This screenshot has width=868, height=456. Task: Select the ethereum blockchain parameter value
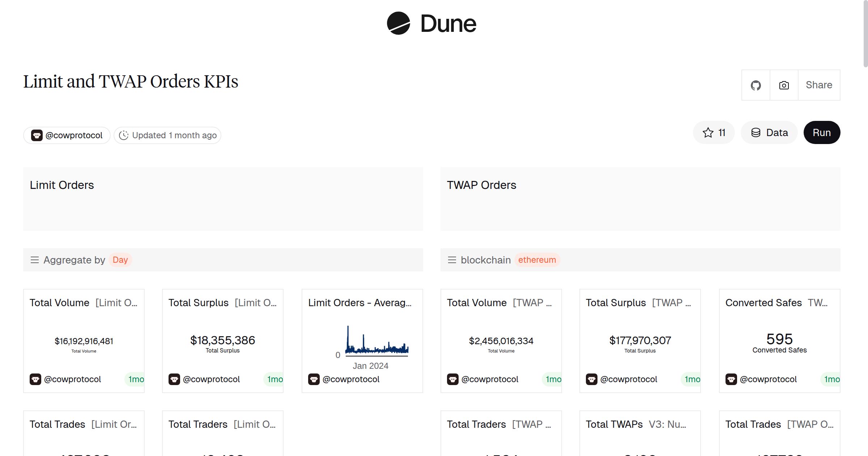pos(537,260)
